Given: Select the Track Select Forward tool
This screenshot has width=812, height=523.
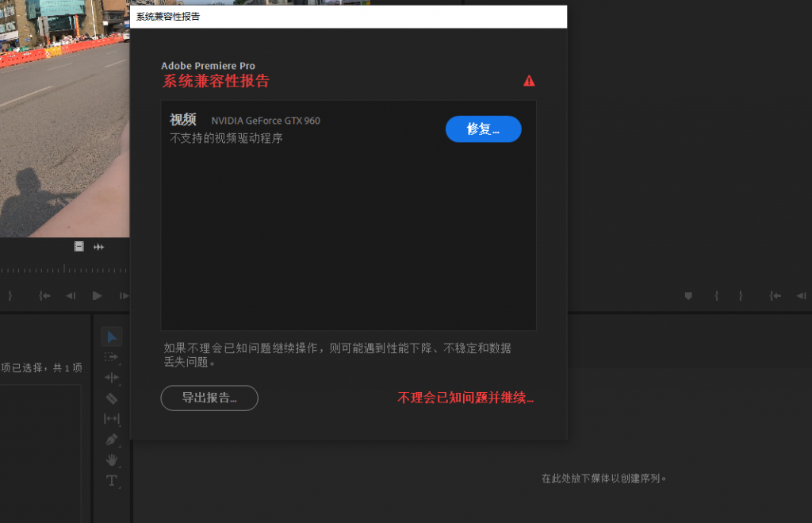Looking at the screenshot, I should tap(111, 357).
